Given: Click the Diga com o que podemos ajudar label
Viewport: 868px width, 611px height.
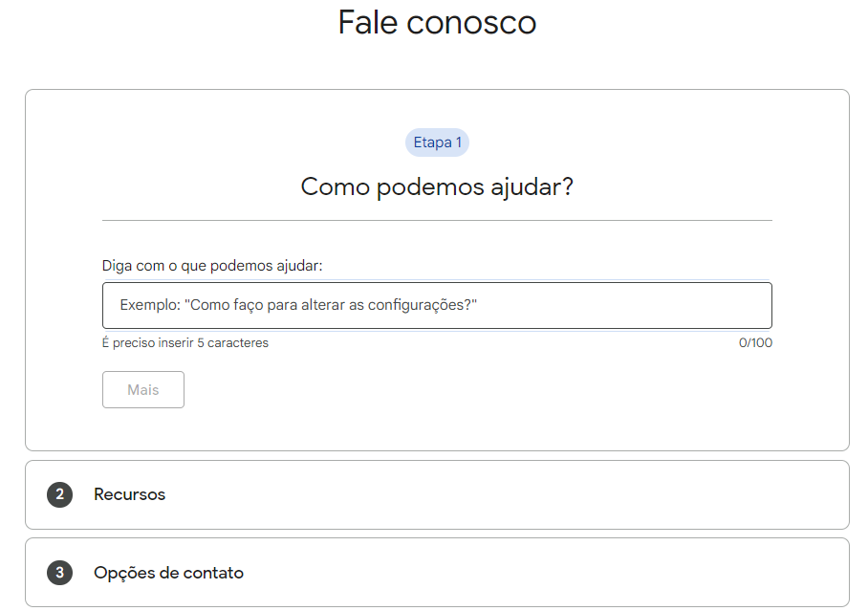Looking at the screenshot, I should [x=212, y=265].
